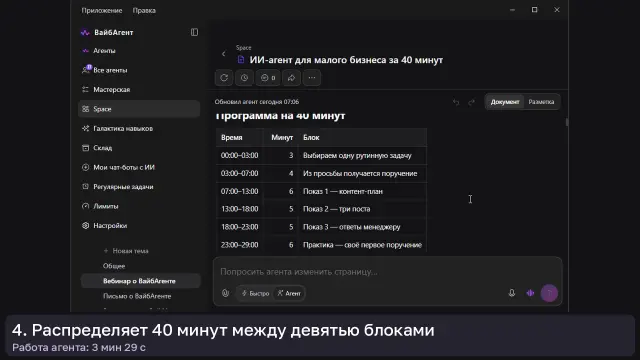Viewport: 640px width, 360px height.
Task: Undo the last document change
Action: coord(456,102)
